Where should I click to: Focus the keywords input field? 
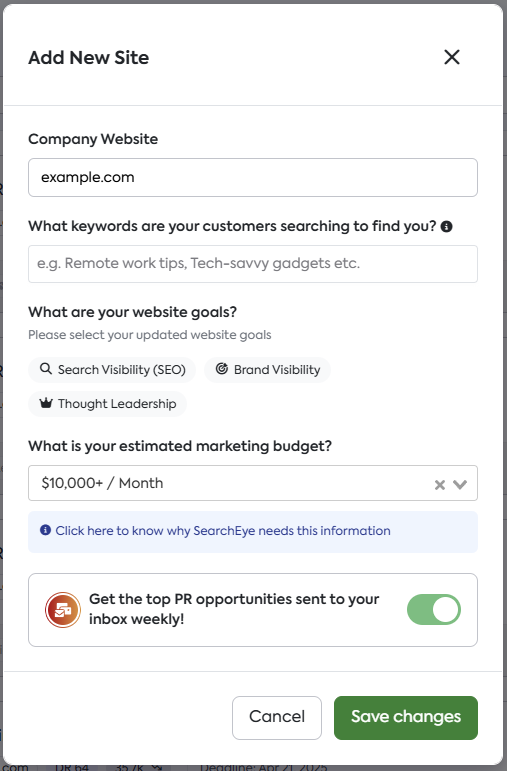coord(253,264)
